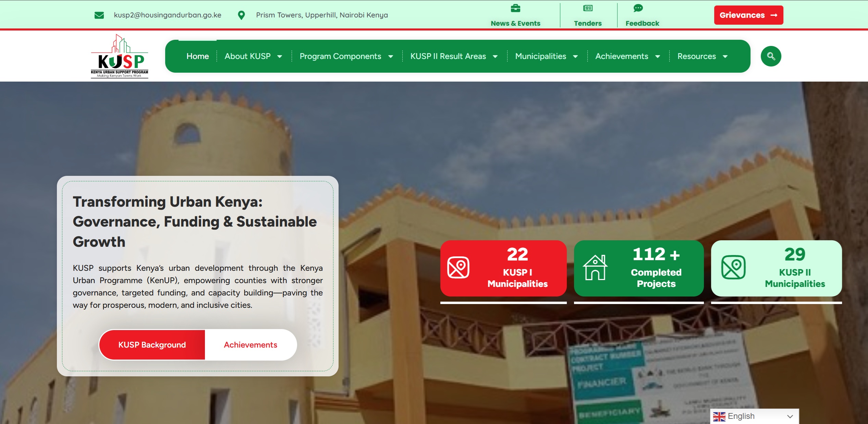Click the KUSP Background button

(x=152, y=345)
